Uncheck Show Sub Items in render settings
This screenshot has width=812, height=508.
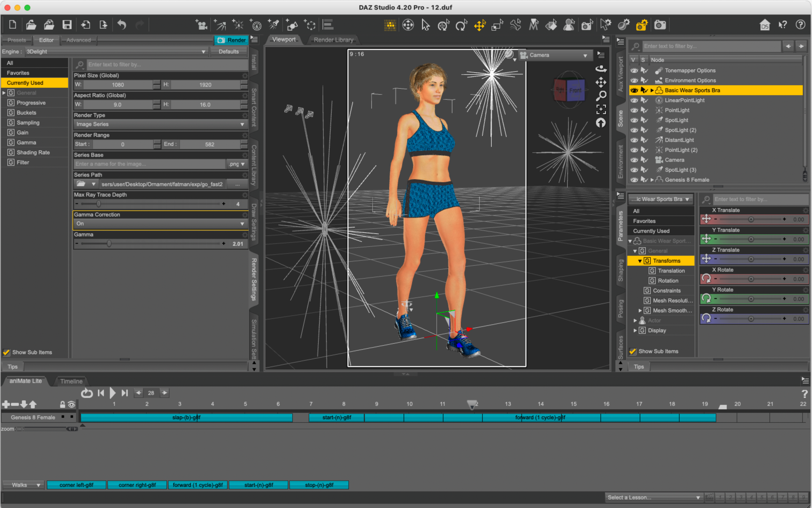(x=6, y=352)
